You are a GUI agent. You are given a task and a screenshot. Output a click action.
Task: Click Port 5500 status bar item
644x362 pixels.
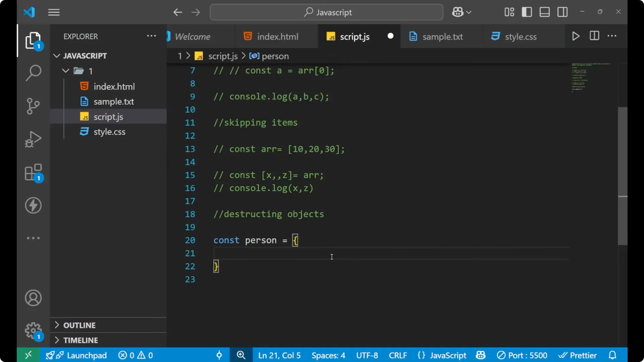point(522,355)
